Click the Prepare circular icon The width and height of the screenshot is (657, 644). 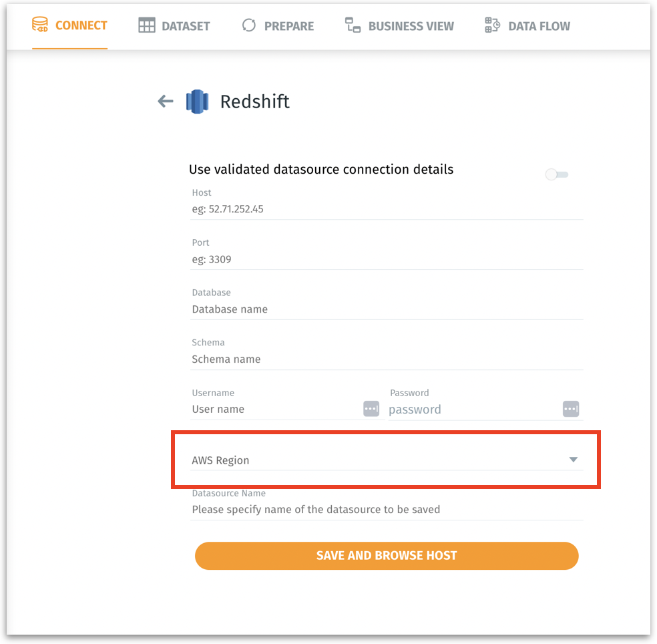[249, 26]
